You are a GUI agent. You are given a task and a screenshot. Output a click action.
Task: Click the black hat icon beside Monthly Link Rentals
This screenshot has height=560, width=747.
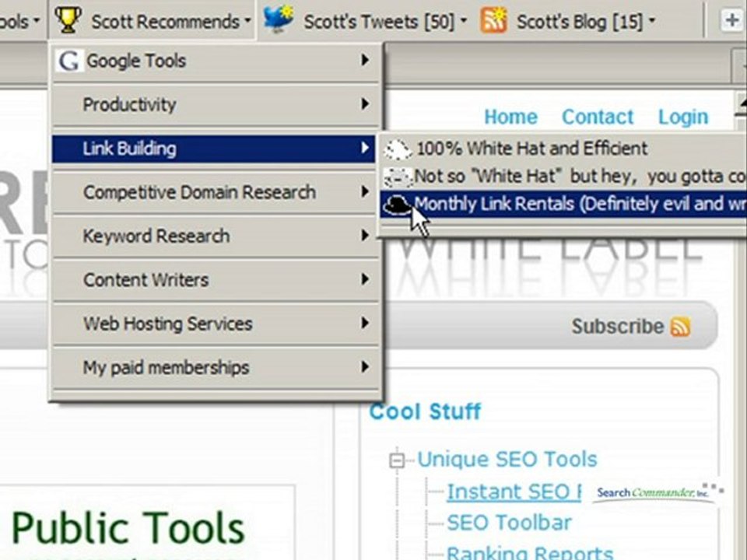click(x=398, y=205)
